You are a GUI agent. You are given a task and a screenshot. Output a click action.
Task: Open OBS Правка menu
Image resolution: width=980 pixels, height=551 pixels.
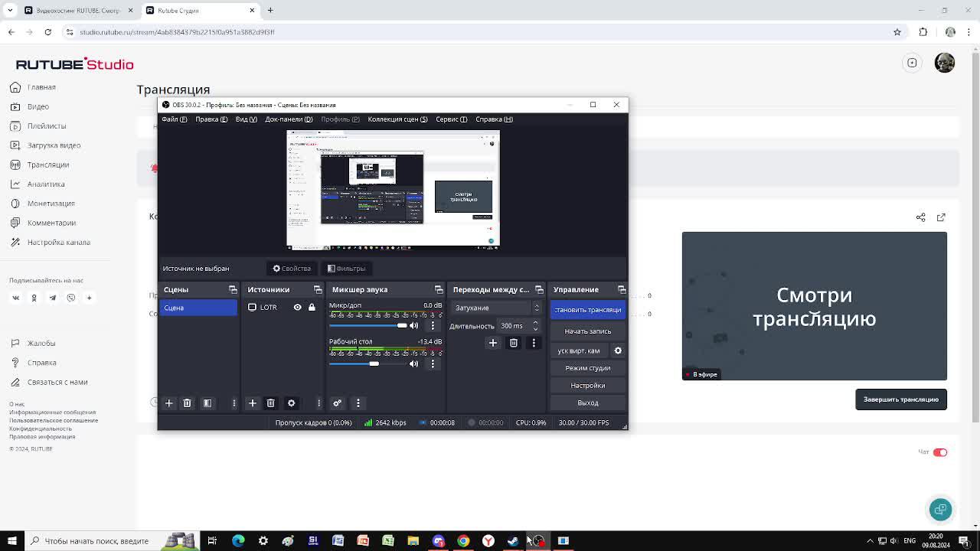pos(211,119)
